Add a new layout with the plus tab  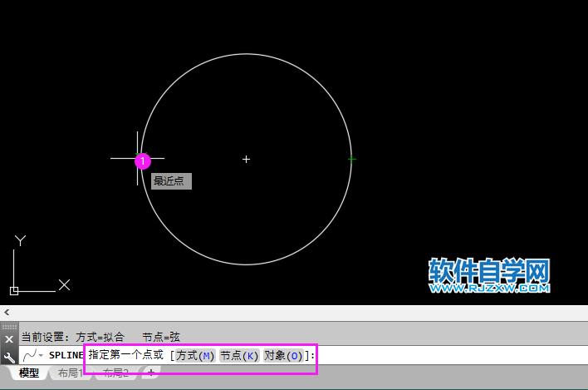pyautogui.click(x=151, y=373)
